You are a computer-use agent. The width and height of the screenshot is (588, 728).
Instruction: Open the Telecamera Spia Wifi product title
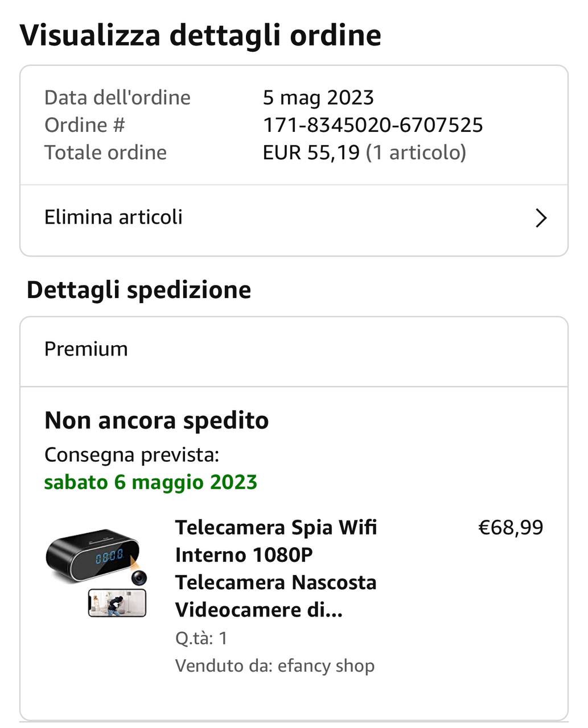coord(276,568)
